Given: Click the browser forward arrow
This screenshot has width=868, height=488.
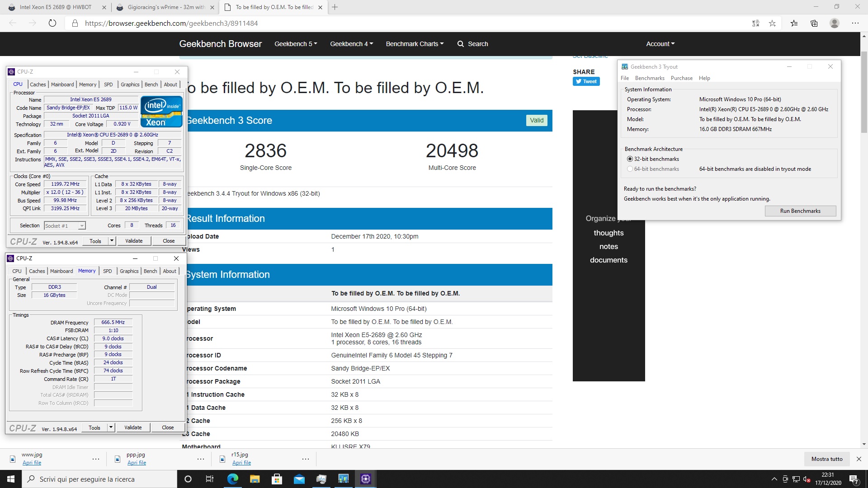Looking at the screenshot, I should click(x=33, y=23).
